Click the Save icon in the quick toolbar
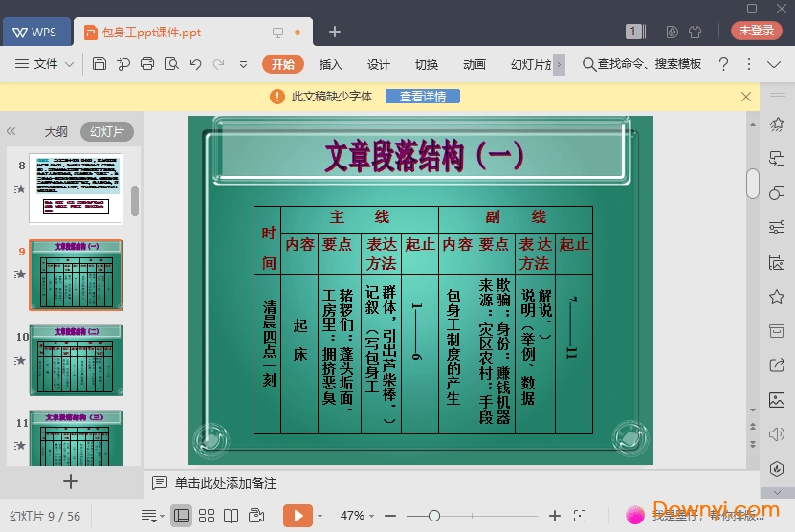This screenshot has width=795, height=532. pyautogui.click(x=99, y=64)
